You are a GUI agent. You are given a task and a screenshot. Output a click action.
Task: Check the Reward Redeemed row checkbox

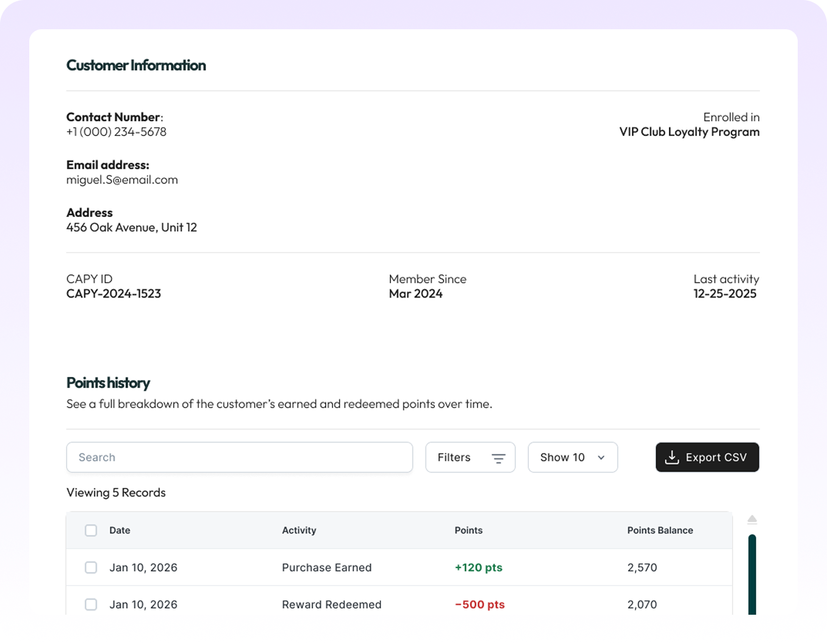pos(91,604)
